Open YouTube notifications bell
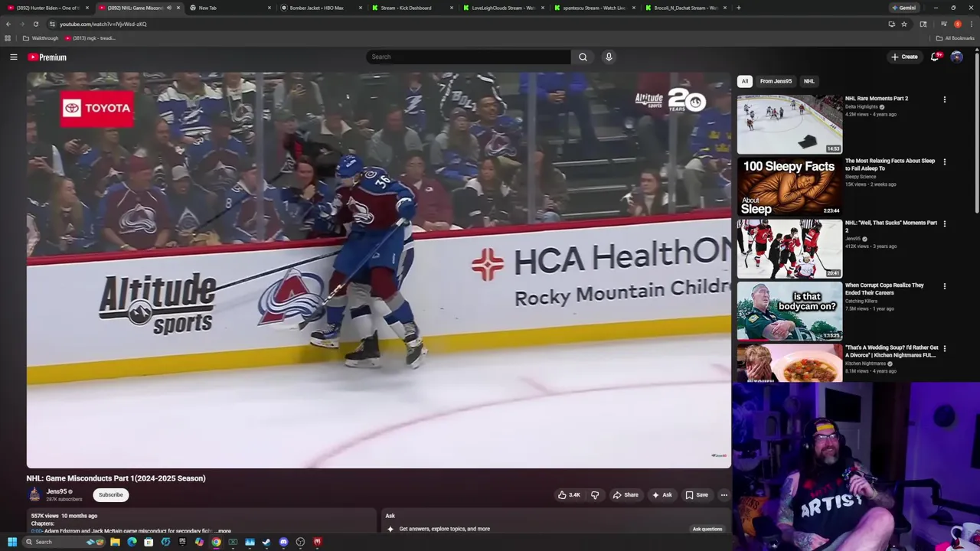Screen dimensions: 980x551 [x=935, y=57]
